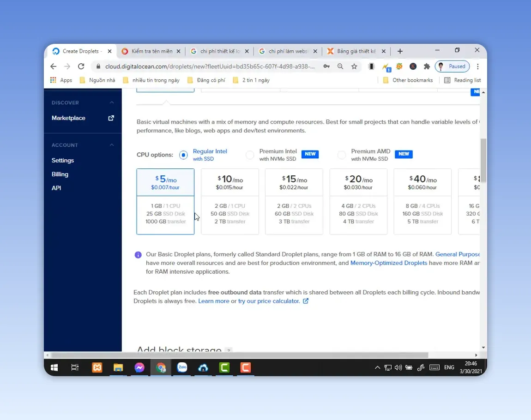Open Messenger from the taskbar
531x420 pixels.
139,367
